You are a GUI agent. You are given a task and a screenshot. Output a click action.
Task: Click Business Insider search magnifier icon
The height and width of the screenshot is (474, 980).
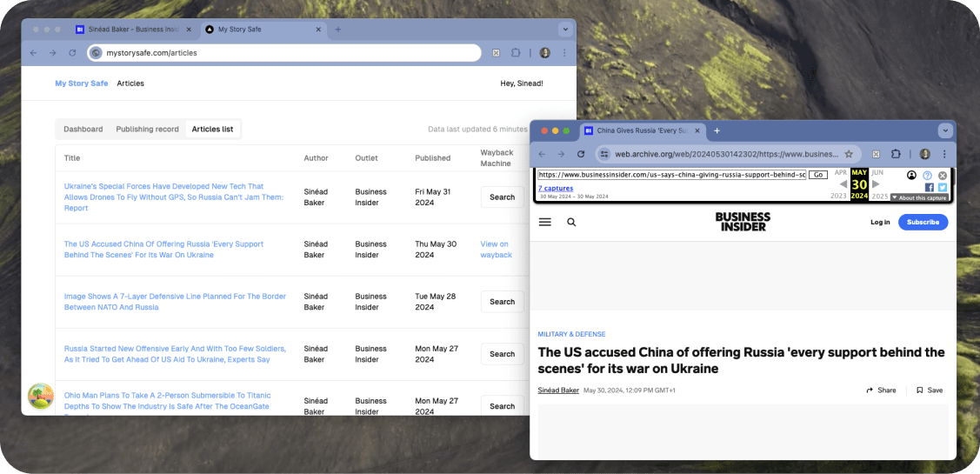tap(571, 222)
